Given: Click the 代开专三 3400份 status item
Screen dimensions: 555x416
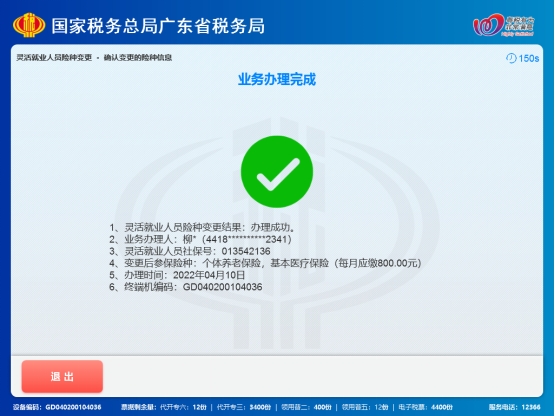Looking at the screenshot, I should click(244, 407).
